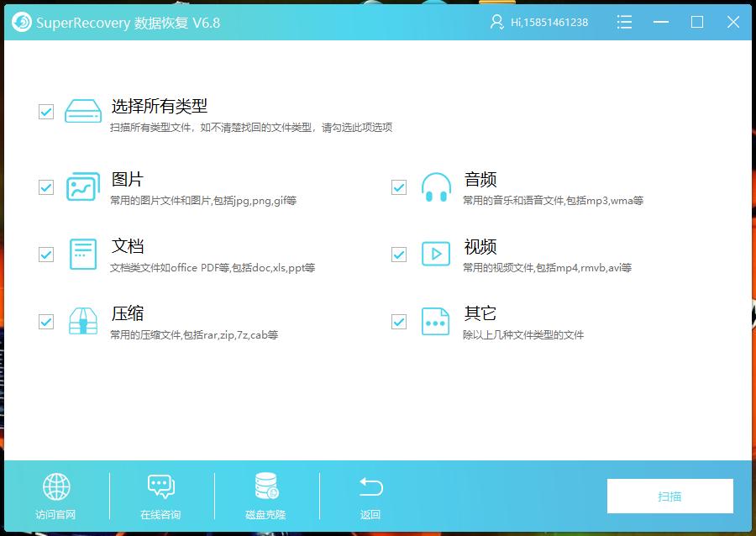Click the 其它 other files icon
Viewport: 756px width, 536px height.
point(435,321)
